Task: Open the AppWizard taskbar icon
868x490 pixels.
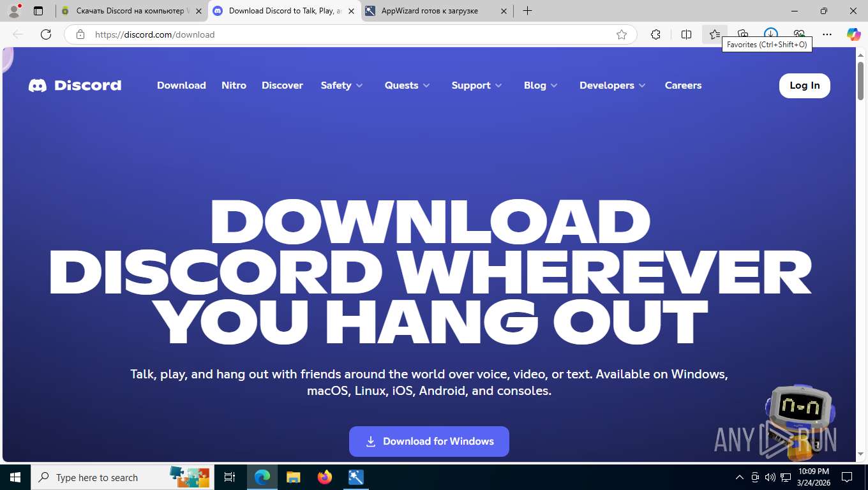Action: click(x=356, y=477)
